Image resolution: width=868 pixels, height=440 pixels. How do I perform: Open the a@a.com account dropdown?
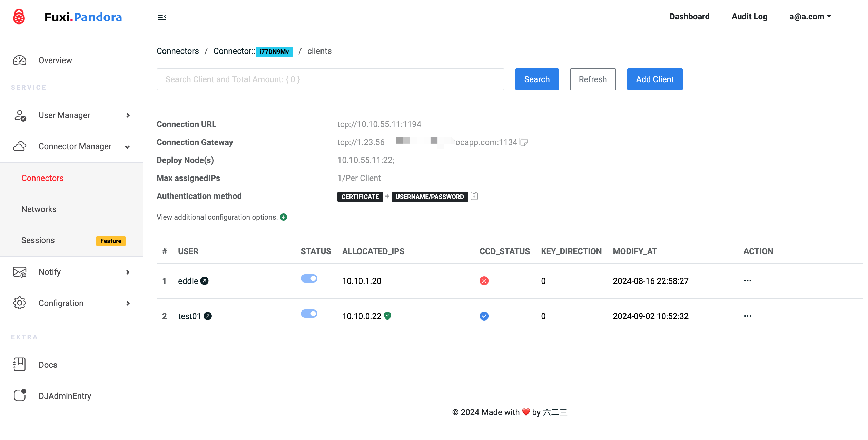pyautogui.click(x=810, y=17)
